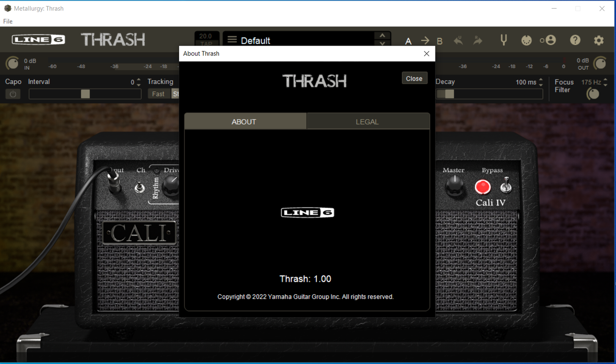This screenshot has width=616, height=364.
Task: Click the Rhythm channel label on amp
Action: point(156,188)
